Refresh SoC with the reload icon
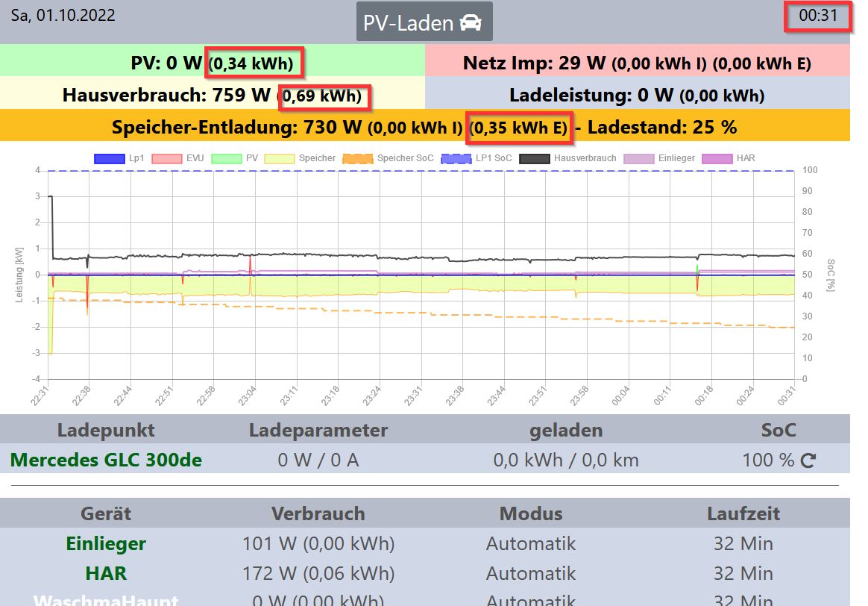 [808, 460]
